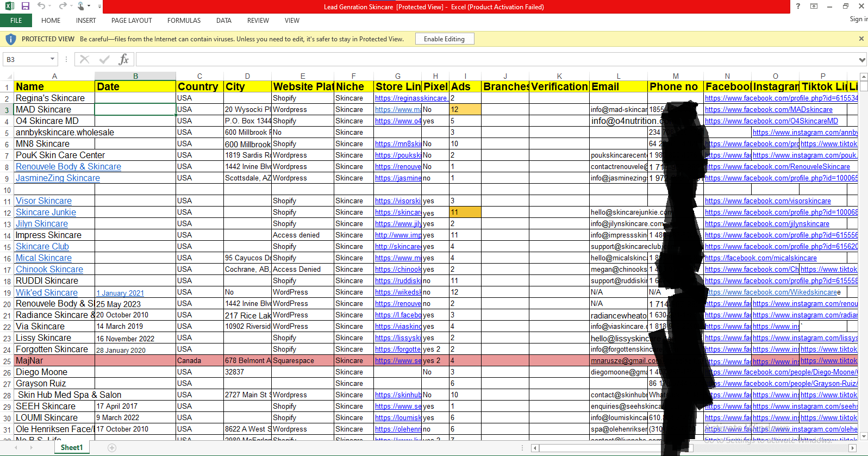Image resolution: width=868 pixels, height=456 pixels.
Task: Open the FORMULAS ribbon tab
Action: pyautogui.click(x=184, y=21)
